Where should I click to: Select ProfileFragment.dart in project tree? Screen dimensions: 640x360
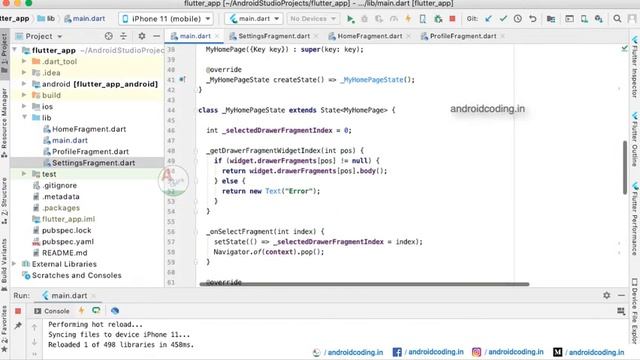(90, 151)
